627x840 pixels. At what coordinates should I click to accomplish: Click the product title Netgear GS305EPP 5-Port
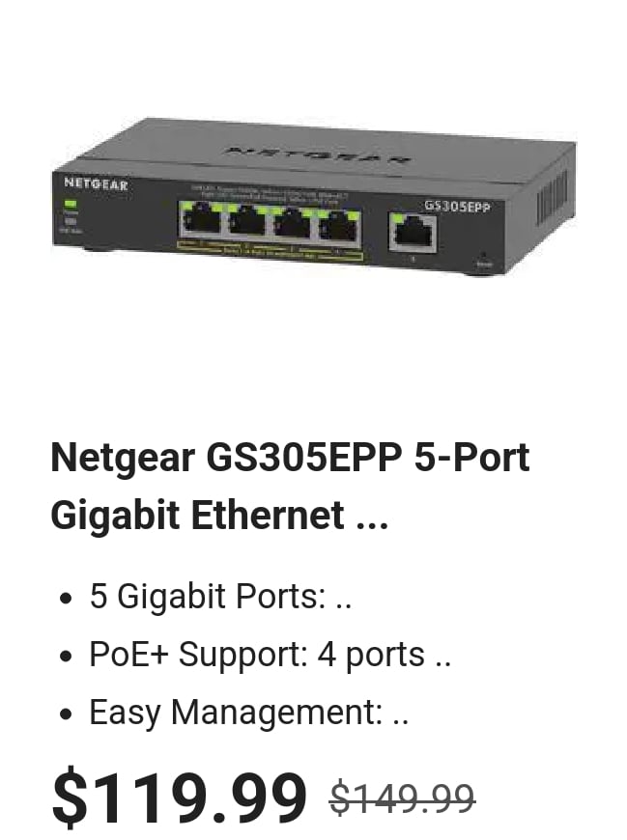pyautogui.click(x=290, y=459)
